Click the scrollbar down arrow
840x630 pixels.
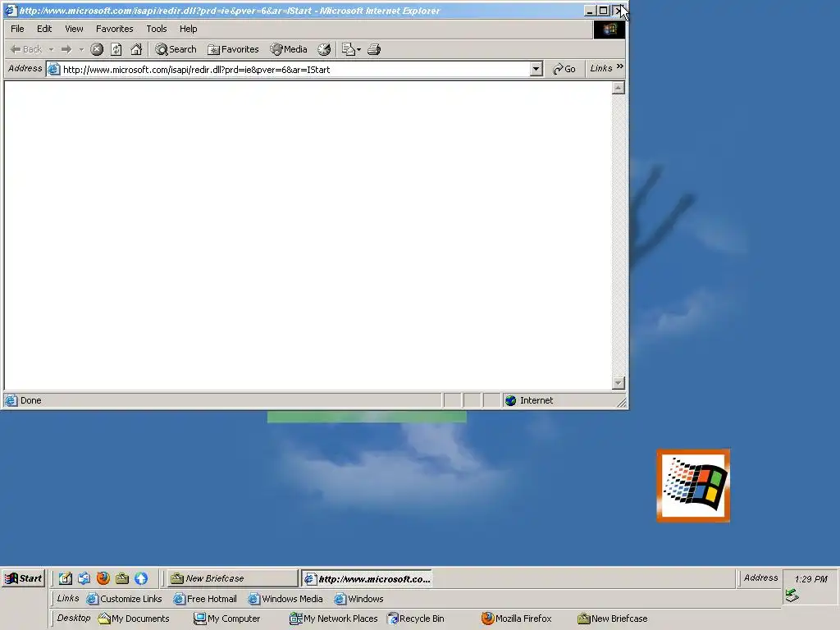(619, 383)
